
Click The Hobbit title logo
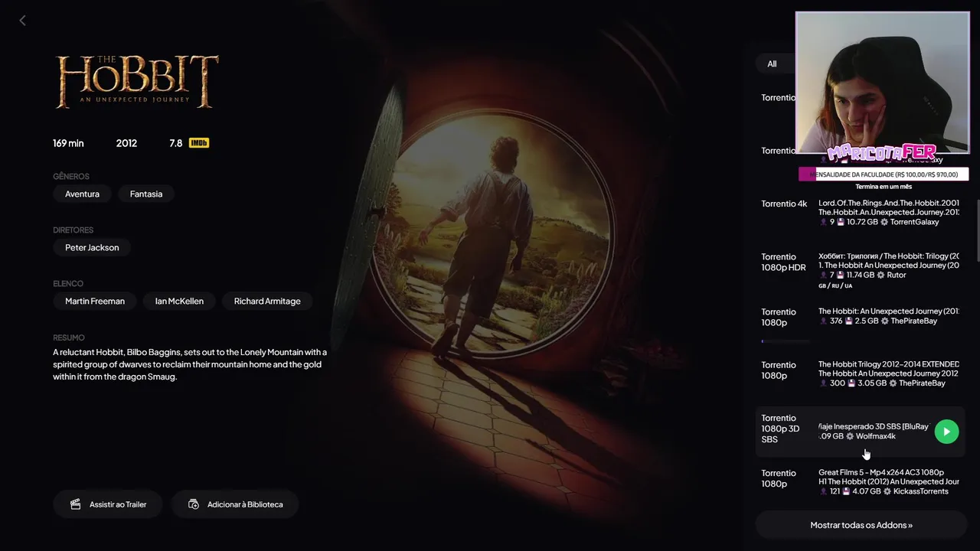pos(137,81)
